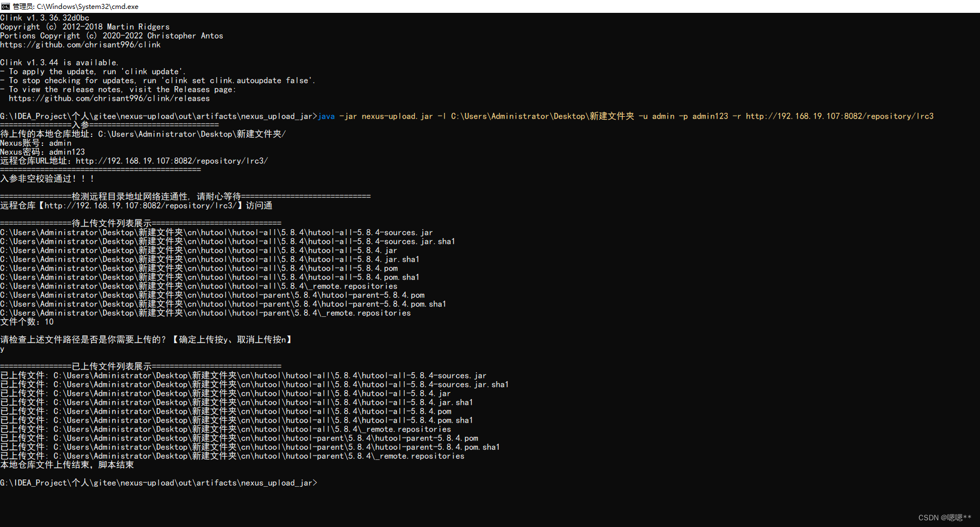
Task: Click uploaded row 'hutool-all-5.8.4-sources.jar.sha1'
Action: [255, 384]
